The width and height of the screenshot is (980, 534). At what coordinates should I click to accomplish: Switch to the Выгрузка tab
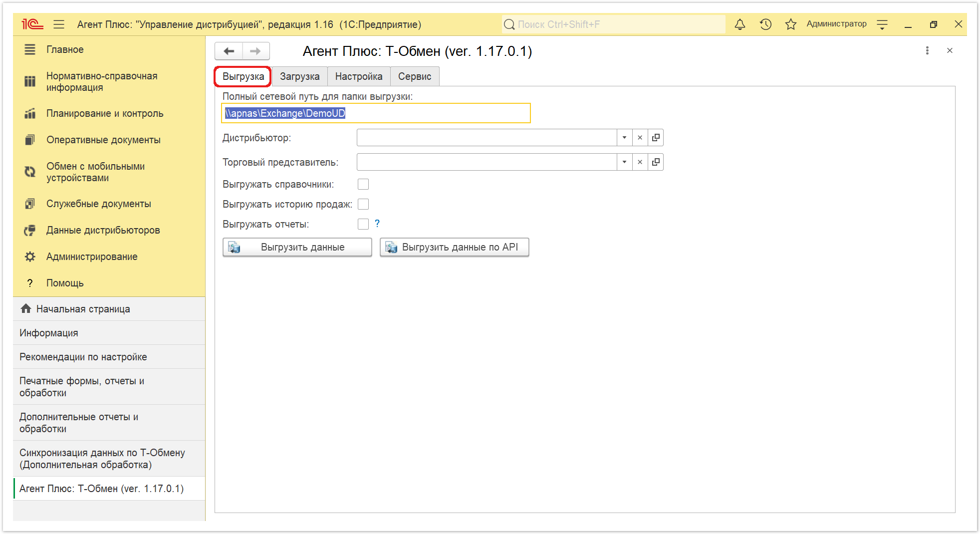tap(243, 76)
